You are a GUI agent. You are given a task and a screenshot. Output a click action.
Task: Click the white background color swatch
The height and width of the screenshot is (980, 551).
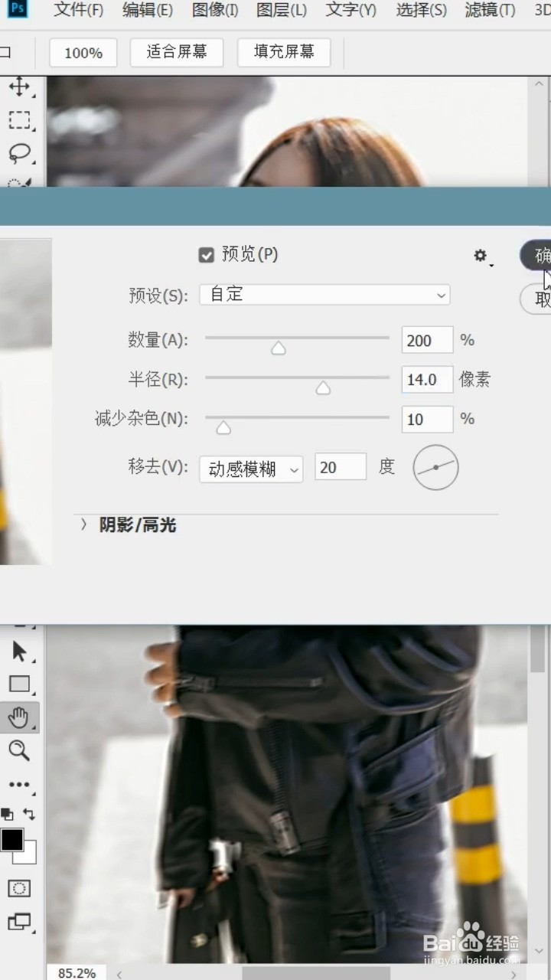click(28, 855)
